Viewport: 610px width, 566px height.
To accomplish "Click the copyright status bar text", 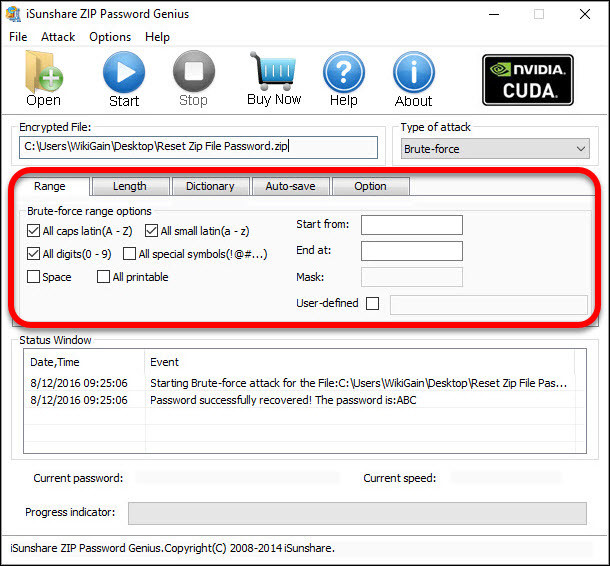I will (172, 548).
